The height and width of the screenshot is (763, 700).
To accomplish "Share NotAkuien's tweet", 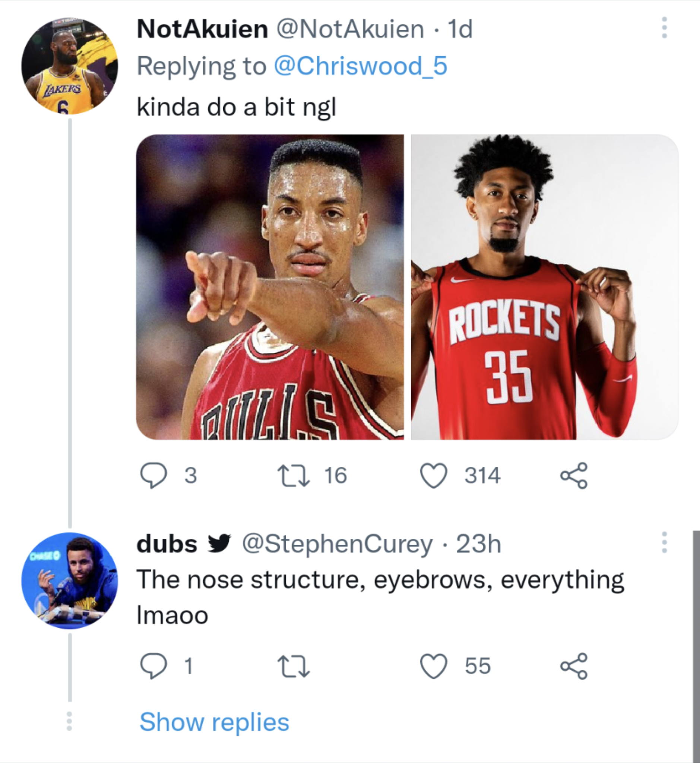I will point(574,475).
